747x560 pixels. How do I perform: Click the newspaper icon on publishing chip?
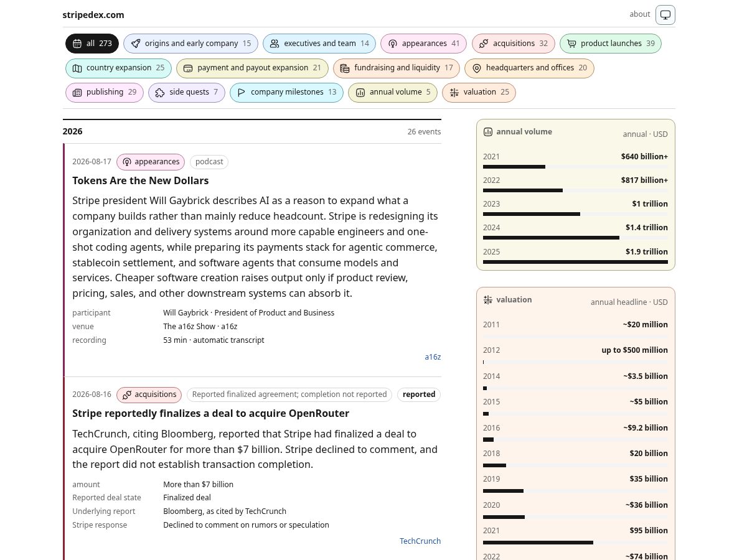[x=77, y=92]
